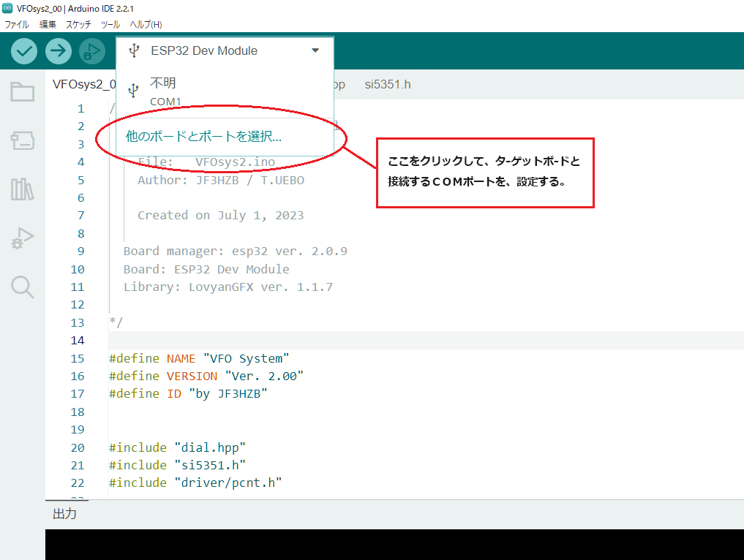Switch to the si5351.h tab
The height and width of the screenshot is (560, 744).
click(388, 84)
